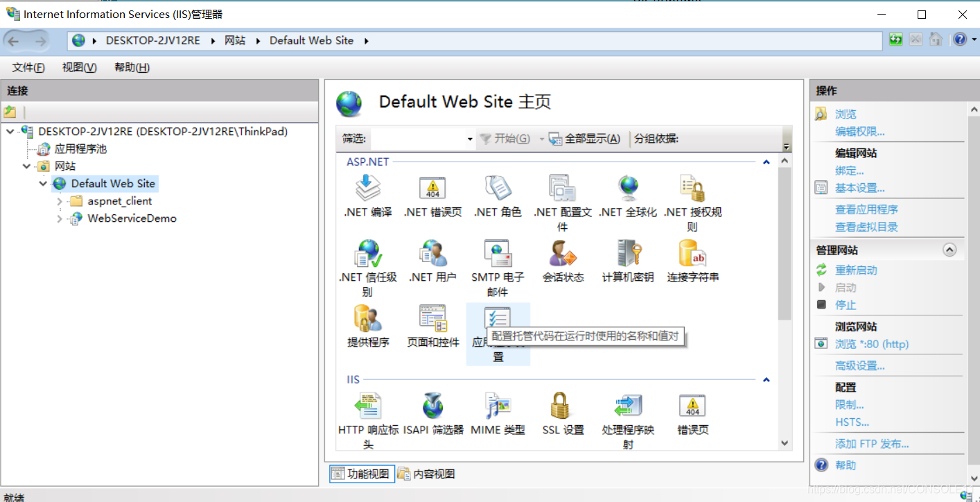980x502 pixels.
Task: Click the forward navigation arrow
Action: 40,41
